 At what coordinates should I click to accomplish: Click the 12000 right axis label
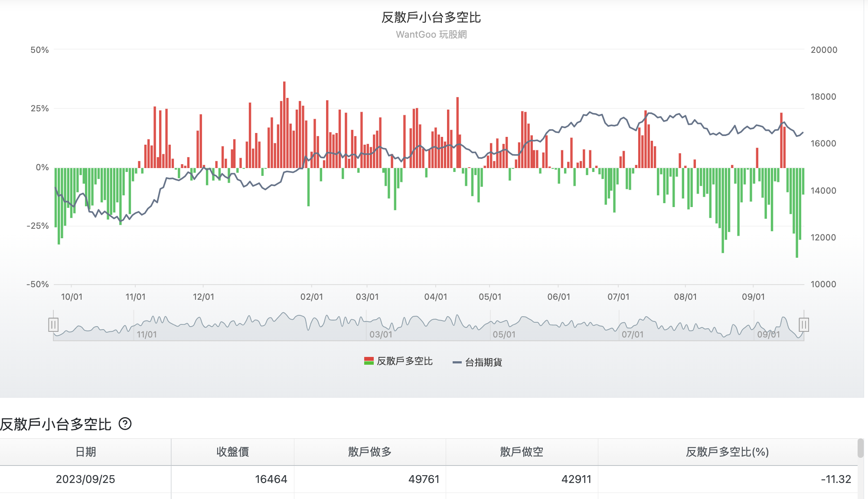coord(823,237)
